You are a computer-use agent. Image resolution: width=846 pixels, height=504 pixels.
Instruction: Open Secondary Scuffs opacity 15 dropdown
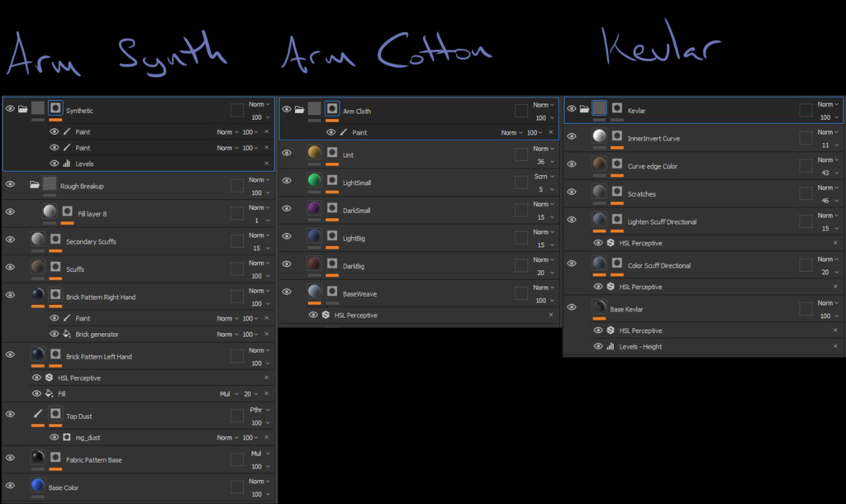coord(260,248)
